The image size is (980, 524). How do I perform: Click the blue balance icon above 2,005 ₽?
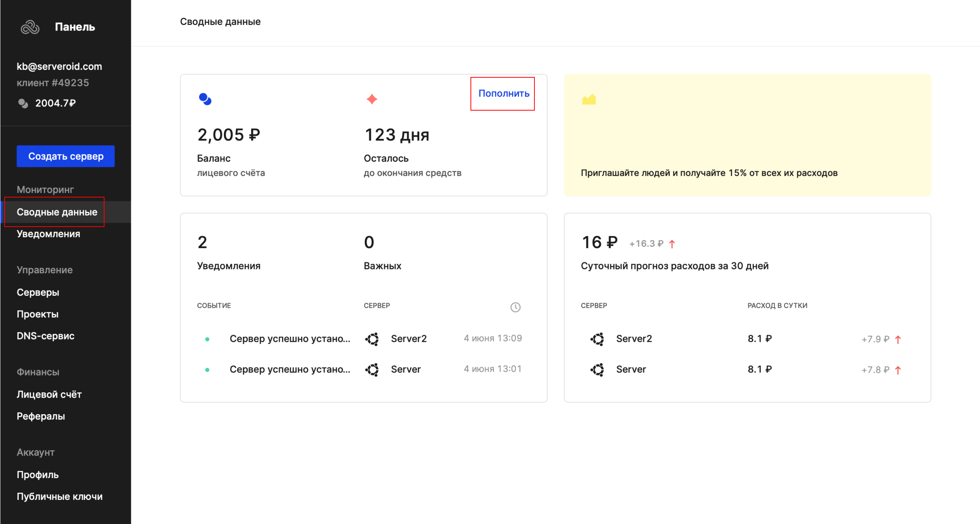coord(205,99)
